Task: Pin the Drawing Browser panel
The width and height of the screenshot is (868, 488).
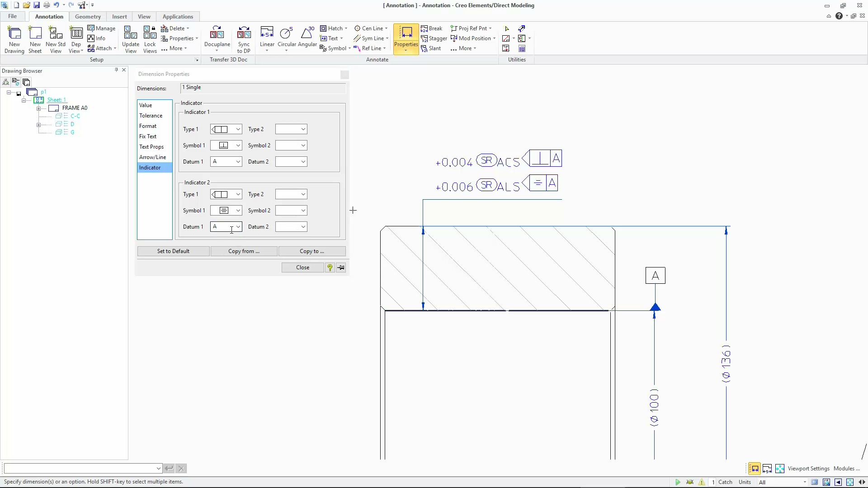Action: (116, 70)
